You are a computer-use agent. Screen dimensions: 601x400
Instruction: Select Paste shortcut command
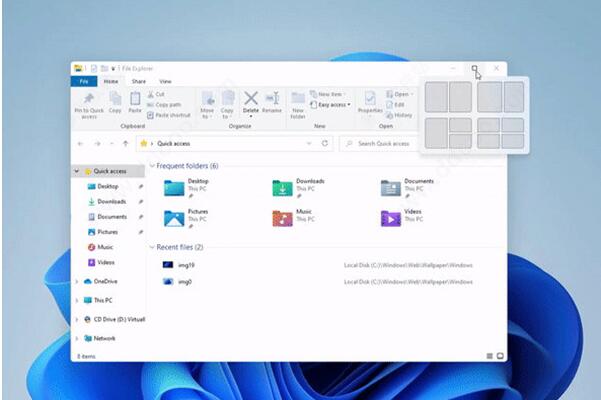tap(169, 115)
